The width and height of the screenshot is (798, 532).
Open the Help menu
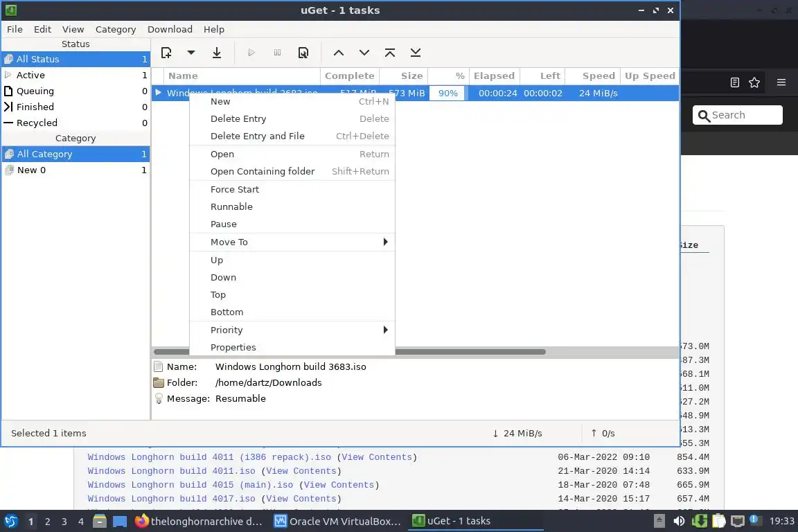click(x=214, y=30)
